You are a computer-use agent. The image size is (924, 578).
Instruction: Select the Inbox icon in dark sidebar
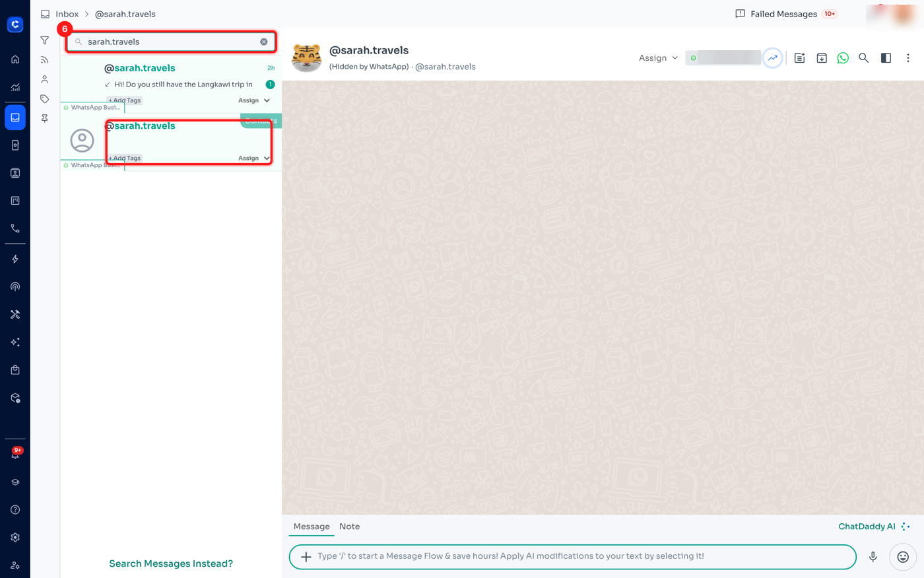[x=15, y=118]
